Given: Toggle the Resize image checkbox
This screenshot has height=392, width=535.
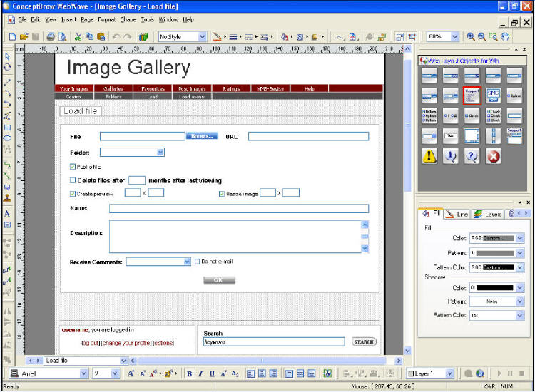Looking at the screenshot, I should 222,194.
